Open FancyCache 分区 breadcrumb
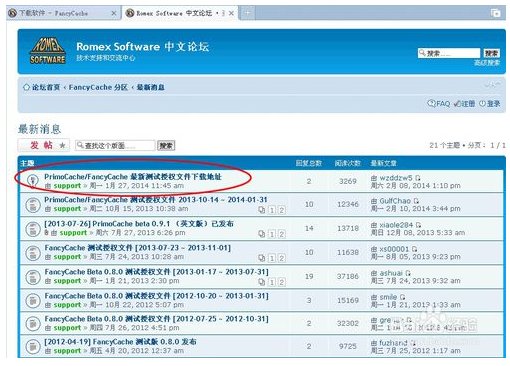The image size is (510, 366). [x=98, y=87]
